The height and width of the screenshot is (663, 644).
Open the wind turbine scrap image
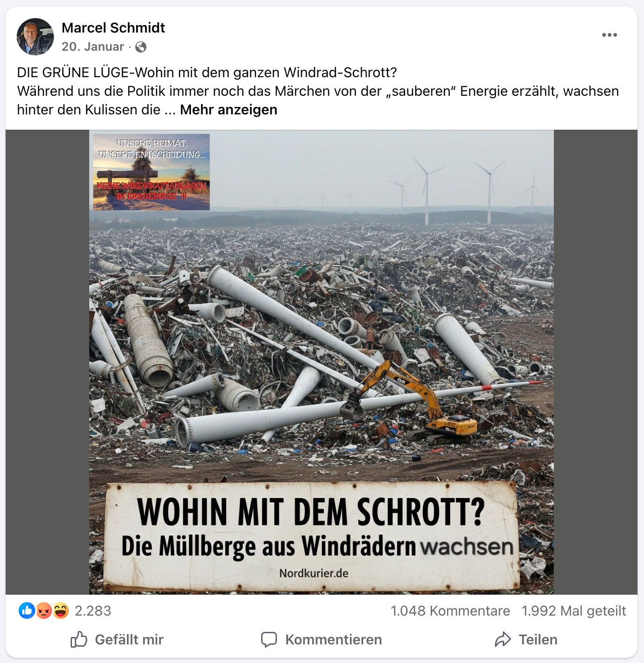click(322, 362)
